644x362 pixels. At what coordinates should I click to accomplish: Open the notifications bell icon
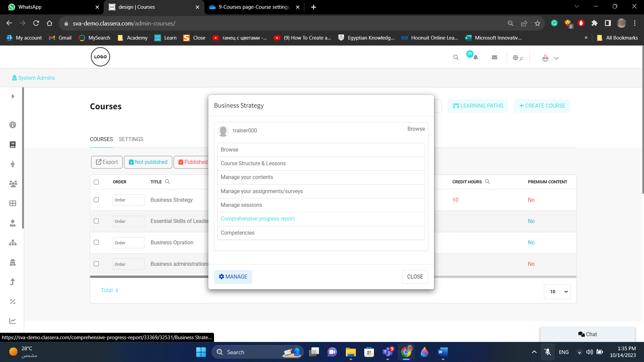tap(475, 57)
